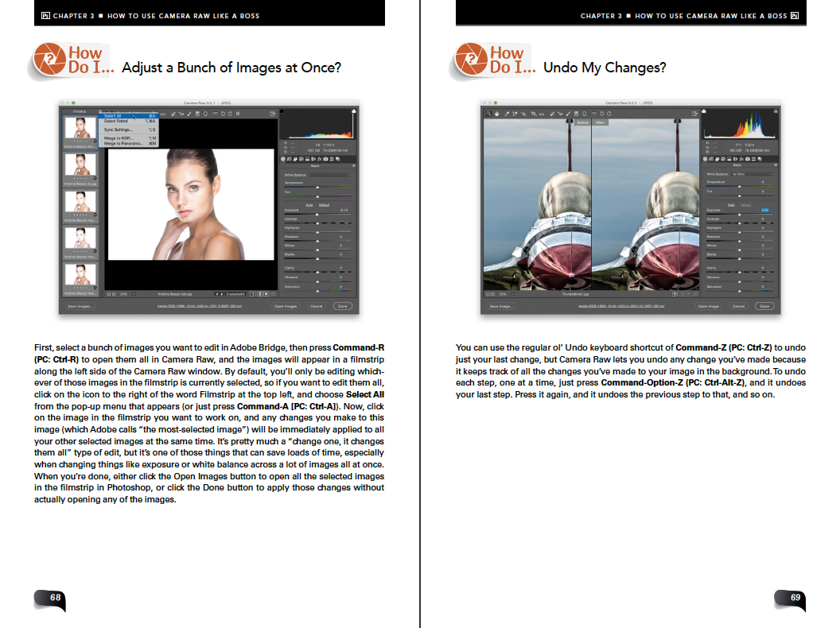840x628 pixels.
Task: Toggle highlight clipping warning on the jet histogram
Action: [x=776, y=111]
